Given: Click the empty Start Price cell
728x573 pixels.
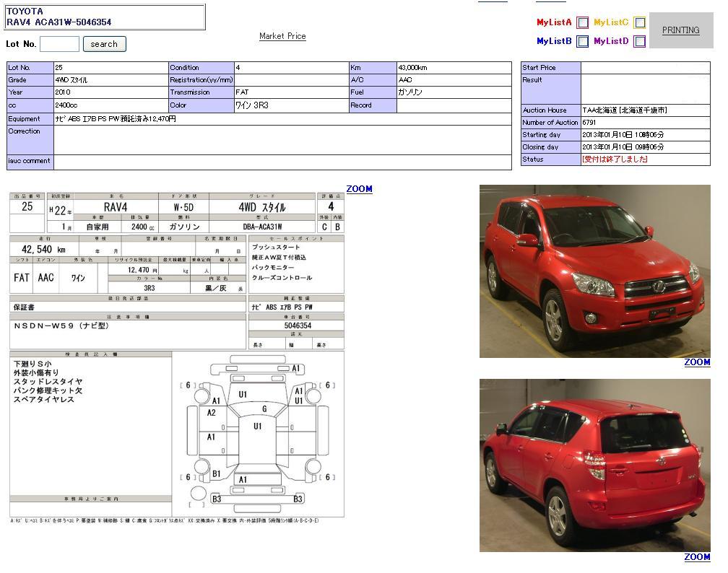Looking at the screenshot, I should [x=645, y=68].
